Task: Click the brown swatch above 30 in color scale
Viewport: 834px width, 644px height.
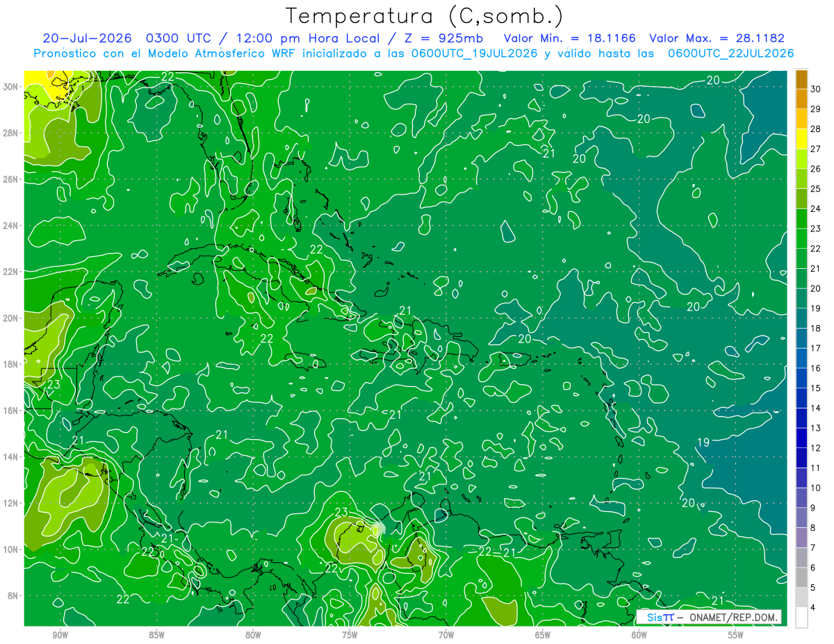Action: pos(801,79)
